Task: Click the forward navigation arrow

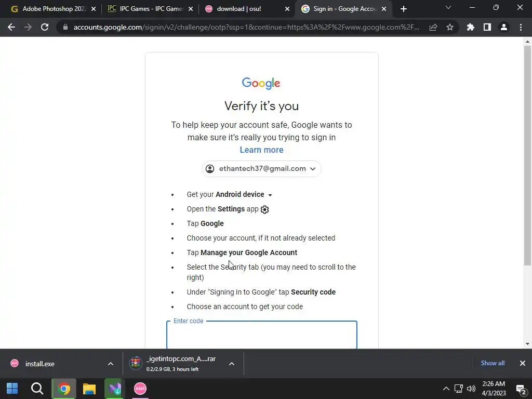Action: click(x=28, y=27)
